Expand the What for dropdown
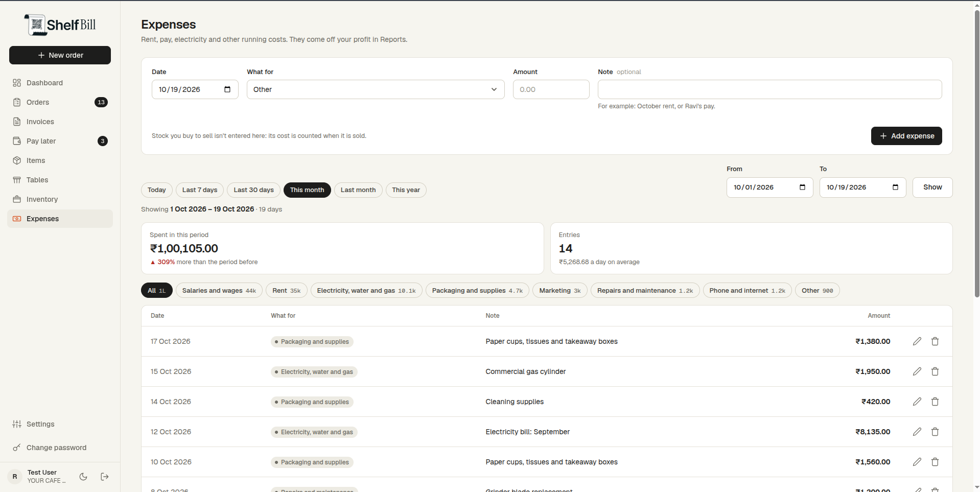Image resolution: width=980 pixels, height=492 pixels. click(376, 89)
